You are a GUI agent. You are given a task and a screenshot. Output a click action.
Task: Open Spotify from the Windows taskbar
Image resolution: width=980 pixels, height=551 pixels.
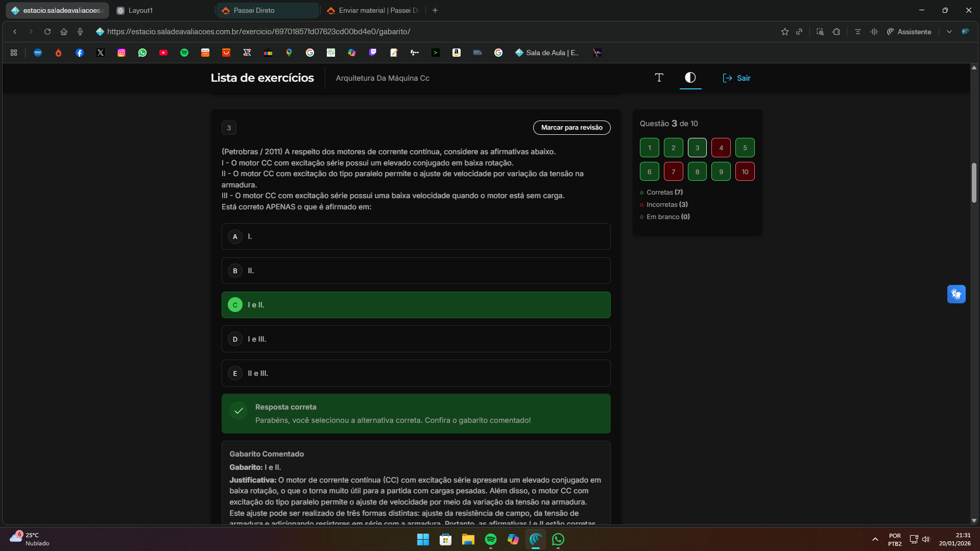pos(490,539)
